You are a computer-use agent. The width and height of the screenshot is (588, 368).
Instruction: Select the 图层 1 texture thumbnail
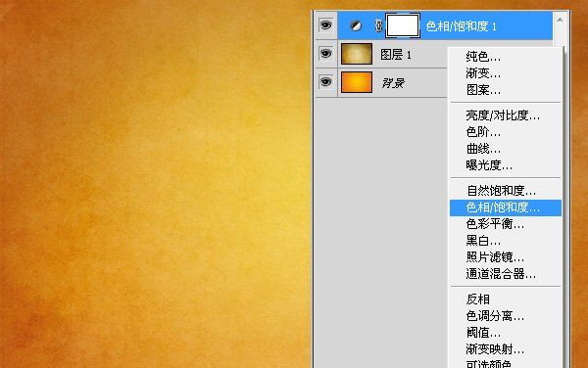pos(357,54)
